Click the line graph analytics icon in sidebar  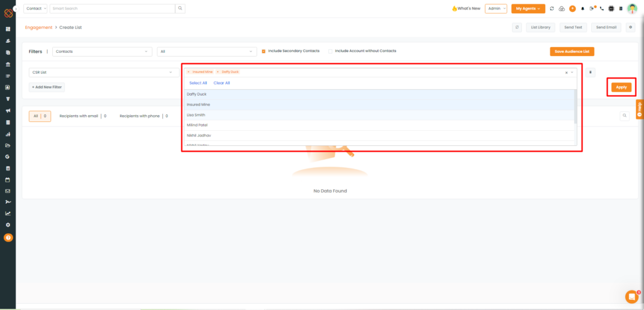point(8,213)
